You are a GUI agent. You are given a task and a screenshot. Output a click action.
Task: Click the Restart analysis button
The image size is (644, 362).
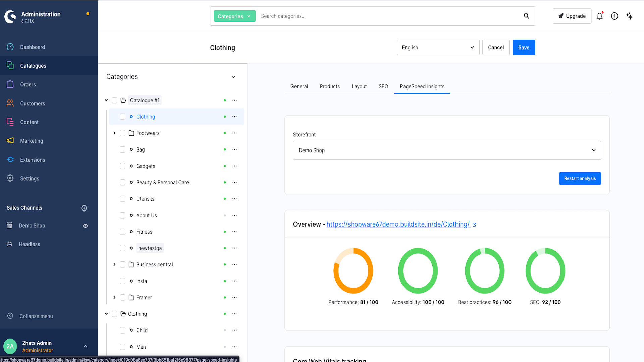580,178
